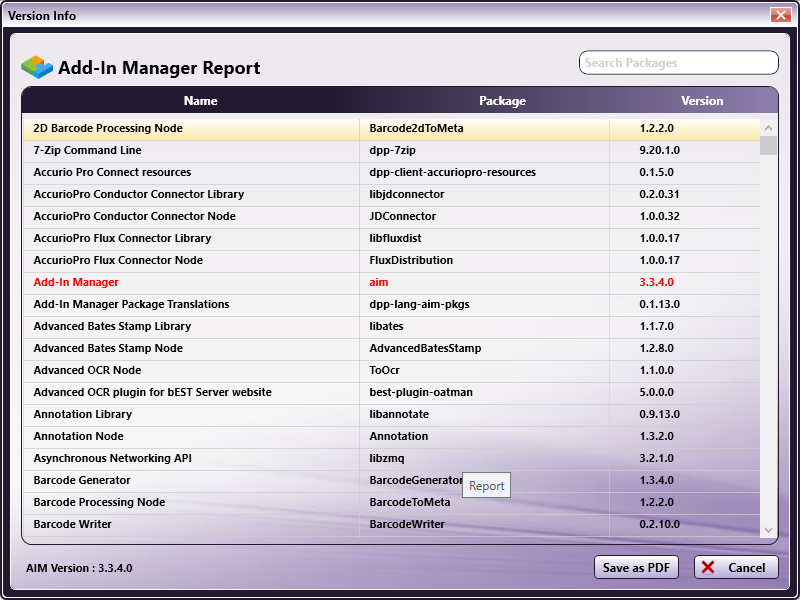Select the Annotation Library row

[x=391, y=414]
